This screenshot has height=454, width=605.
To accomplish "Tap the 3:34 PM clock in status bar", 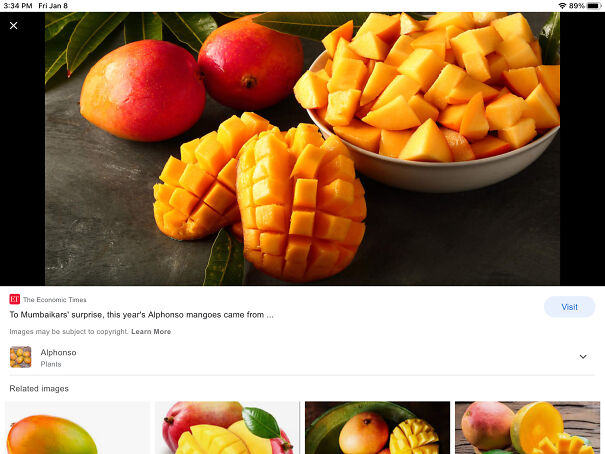I will (x=18, y=6).
